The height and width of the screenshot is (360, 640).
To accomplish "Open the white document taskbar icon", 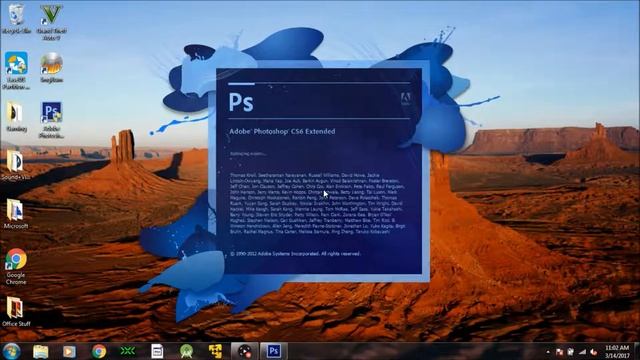I will (157, 351).
